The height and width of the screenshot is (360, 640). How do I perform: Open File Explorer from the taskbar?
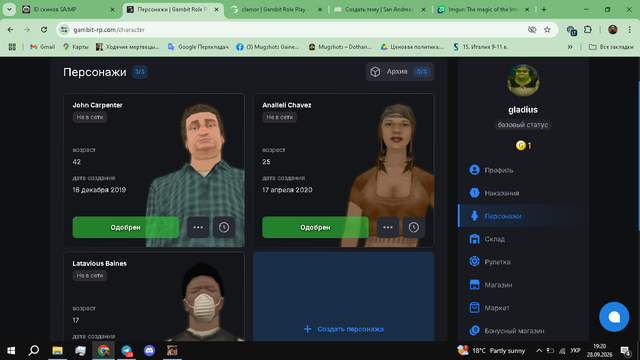57,351
